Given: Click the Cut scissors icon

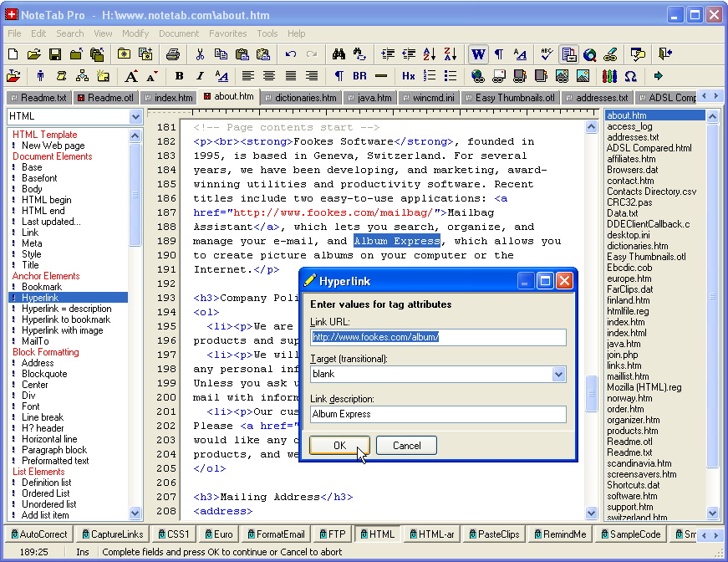Looking at the screenshot, I should [x=200, y=54].
